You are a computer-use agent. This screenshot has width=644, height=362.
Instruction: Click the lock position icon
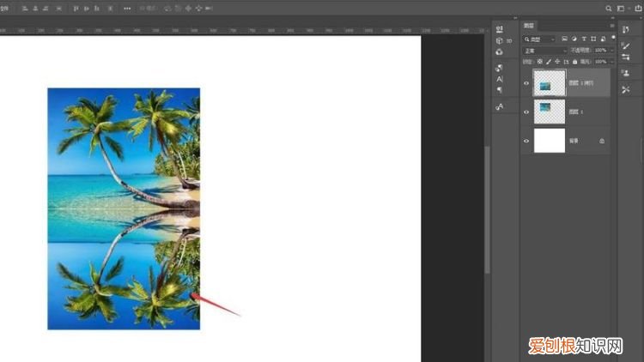pos(558,62)
